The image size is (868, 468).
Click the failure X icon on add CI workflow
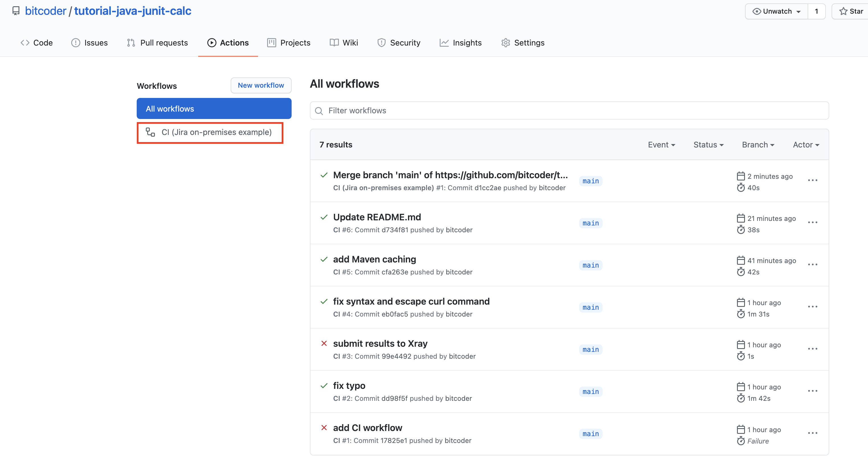324,428
